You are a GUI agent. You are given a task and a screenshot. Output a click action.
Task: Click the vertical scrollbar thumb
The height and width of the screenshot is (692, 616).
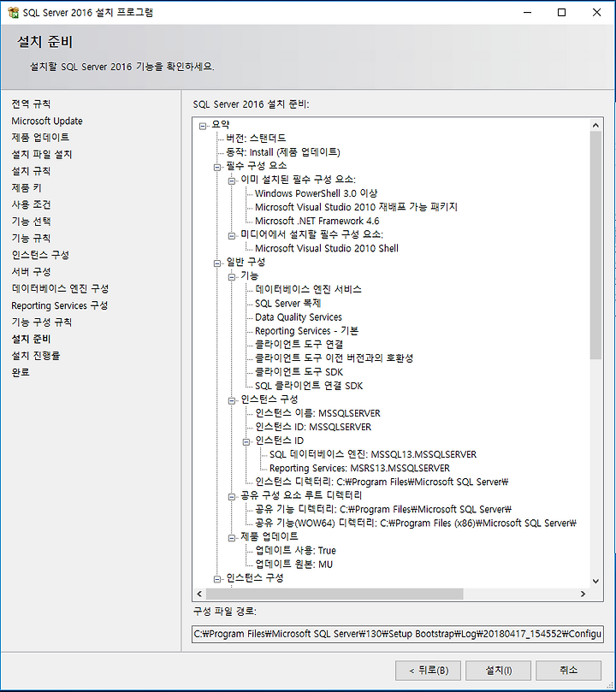(x=595, y=245)
